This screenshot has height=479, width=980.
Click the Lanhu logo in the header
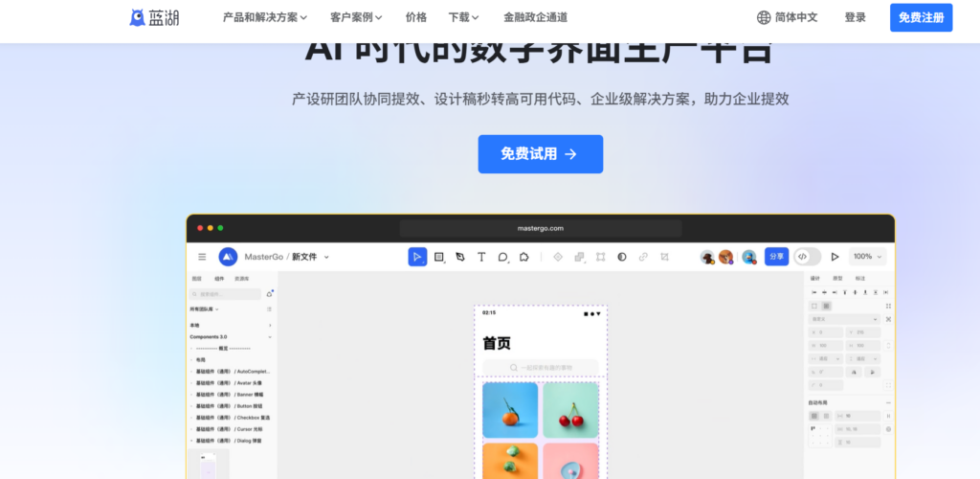[x=154, y=17]
